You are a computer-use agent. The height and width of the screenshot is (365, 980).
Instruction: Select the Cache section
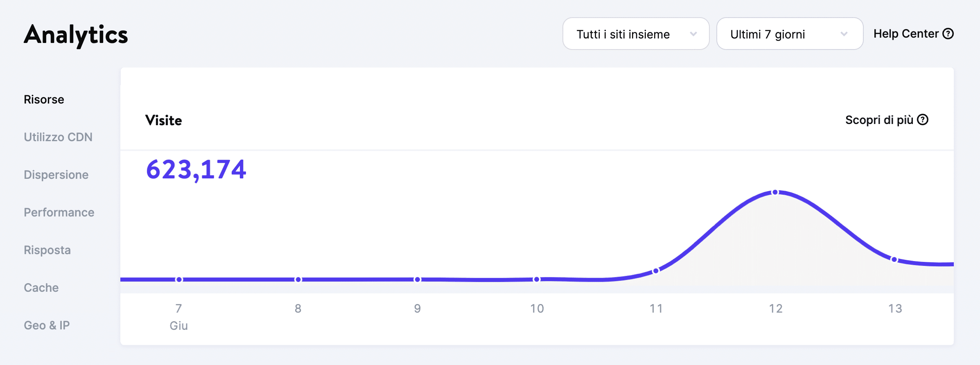[x=41, y=288]
